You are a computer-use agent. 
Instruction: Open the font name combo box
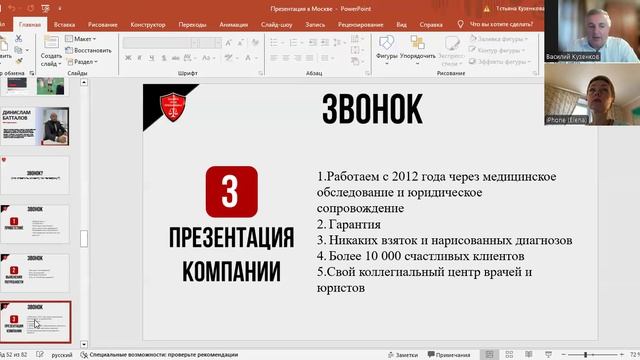pyautogui.click(x=161, y=42)
